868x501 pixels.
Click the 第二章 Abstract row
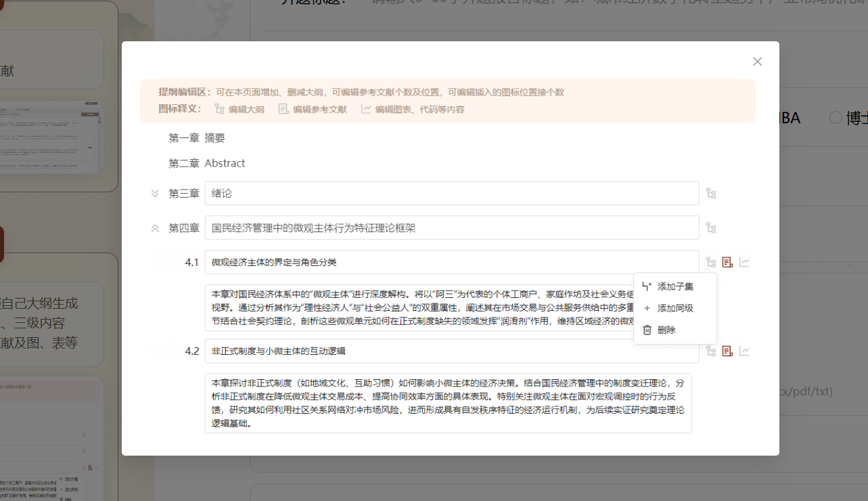coord(207,163)
